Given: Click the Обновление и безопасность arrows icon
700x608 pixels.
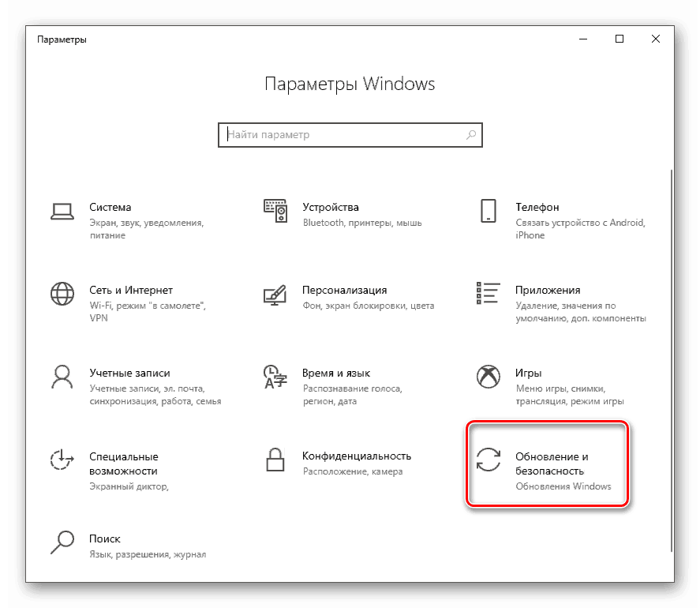Looking at the screenshot, I should pyautogui.click(x=489, y=460).
